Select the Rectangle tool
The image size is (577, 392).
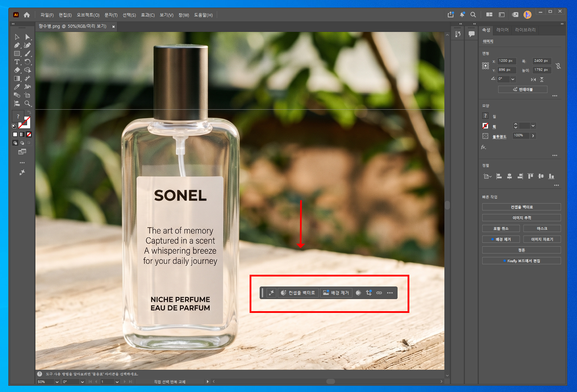pyautogui.click(x=17, y=54)
